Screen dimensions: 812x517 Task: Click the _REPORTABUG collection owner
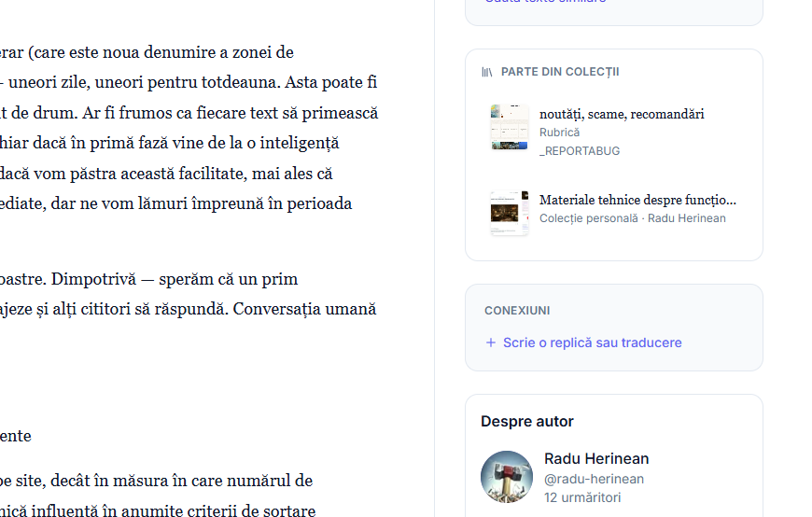pyautogui.click(x=580, y=151)
